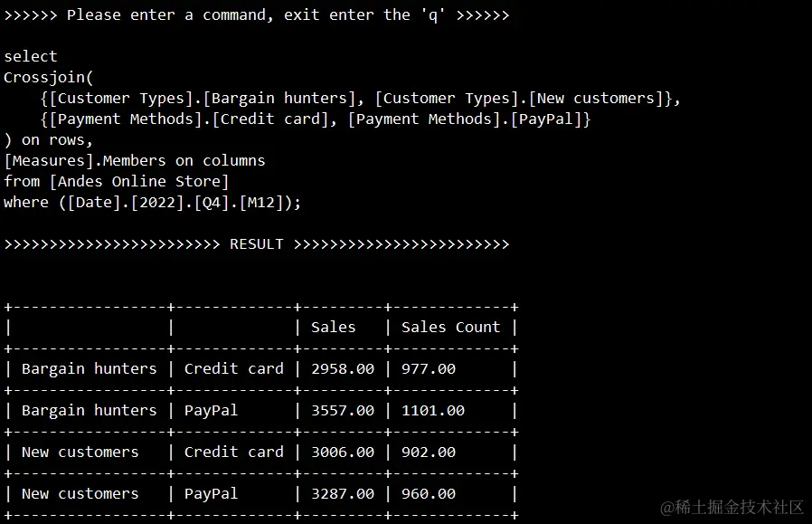Click 'New customers' in the Credit card row
This screenshot has height=524, width=812.
coord(80,452)
